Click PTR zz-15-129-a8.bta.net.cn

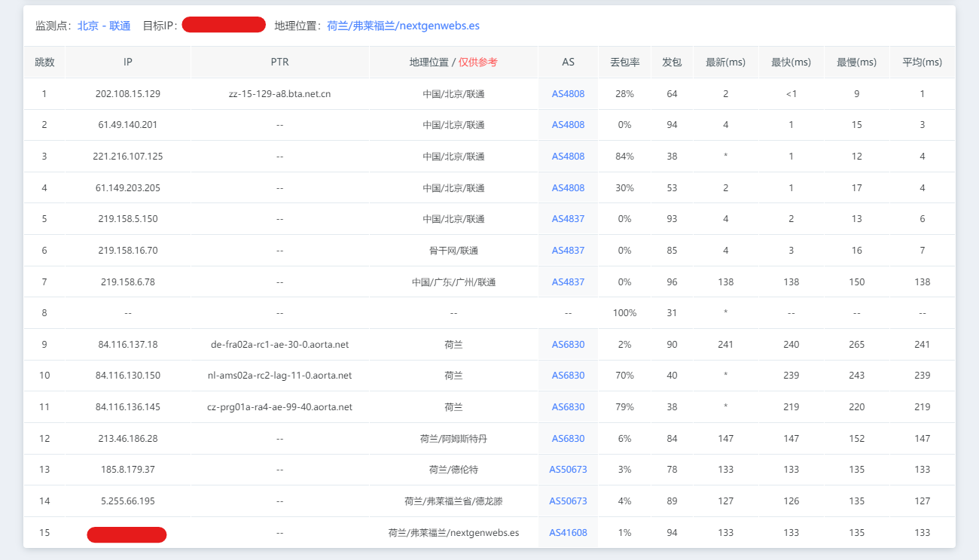(x=279, y=94)
